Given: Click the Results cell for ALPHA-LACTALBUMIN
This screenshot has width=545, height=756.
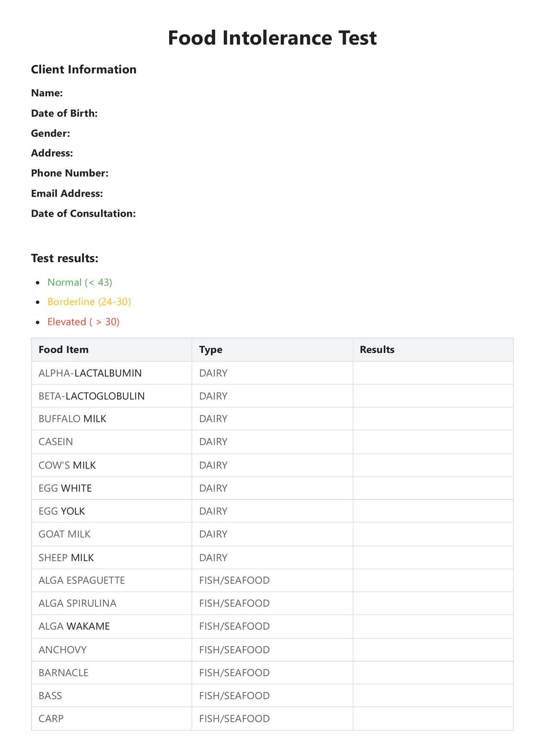Looking at the screenshot, I should pyautogui.click(x=433, y=373).
